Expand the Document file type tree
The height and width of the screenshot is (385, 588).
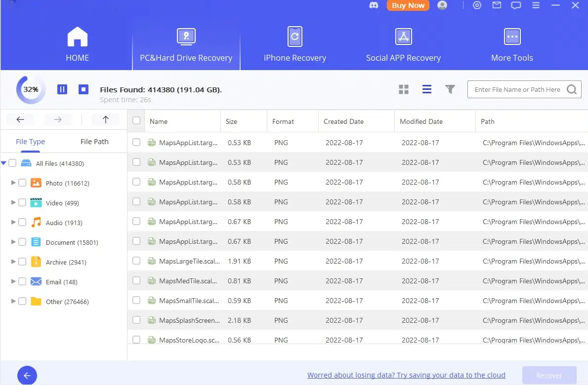(x=13, y=242)
